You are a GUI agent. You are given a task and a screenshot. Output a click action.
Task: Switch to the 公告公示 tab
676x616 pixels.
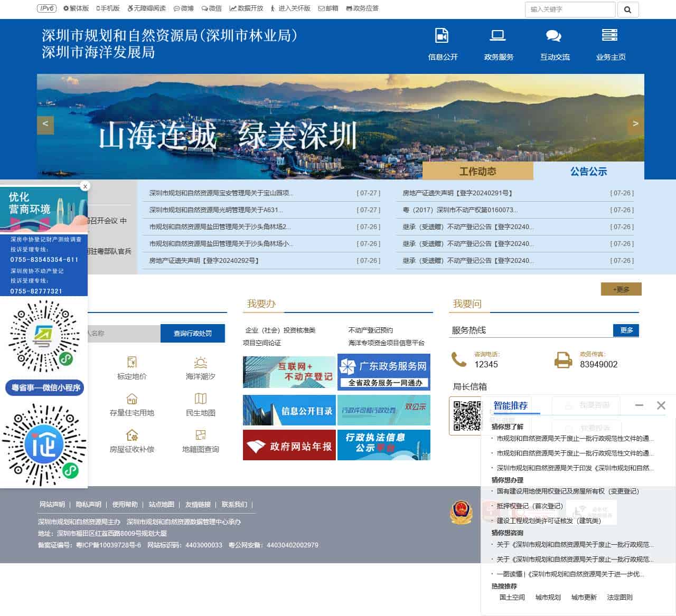click(589, 171)
